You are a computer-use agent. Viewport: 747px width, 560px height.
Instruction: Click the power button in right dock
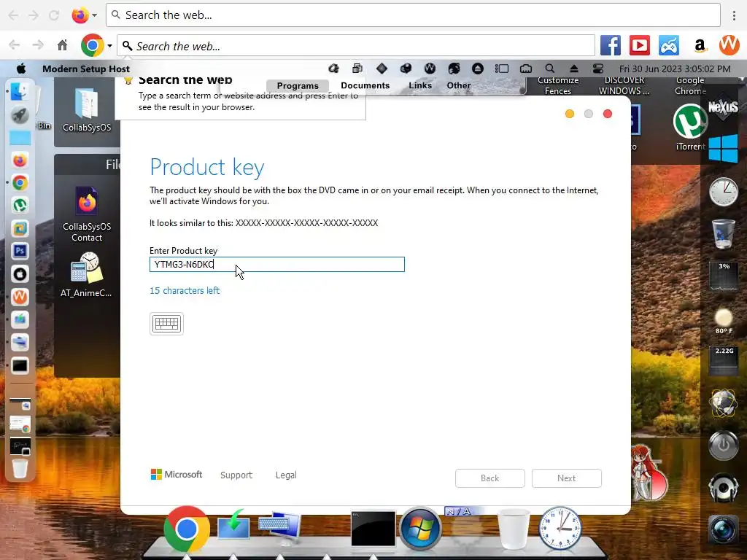[x=723, y=446]
